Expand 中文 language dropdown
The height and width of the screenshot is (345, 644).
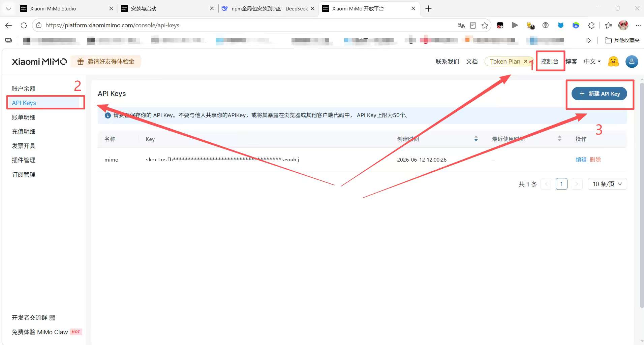pyautogui.click(x=592, y=62)
